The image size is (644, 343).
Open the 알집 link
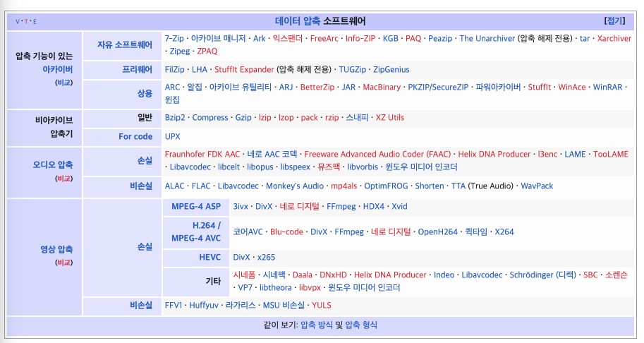pos(195,87)
